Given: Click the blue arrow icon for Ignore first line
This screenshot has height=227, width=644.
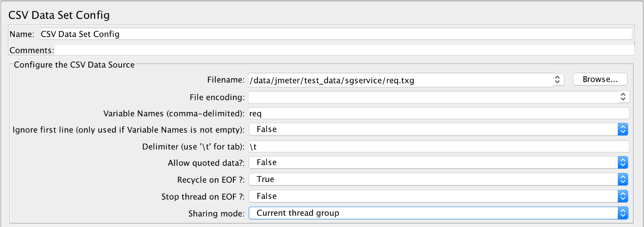Looking at the screenshot, I should [x=623, y=129].
